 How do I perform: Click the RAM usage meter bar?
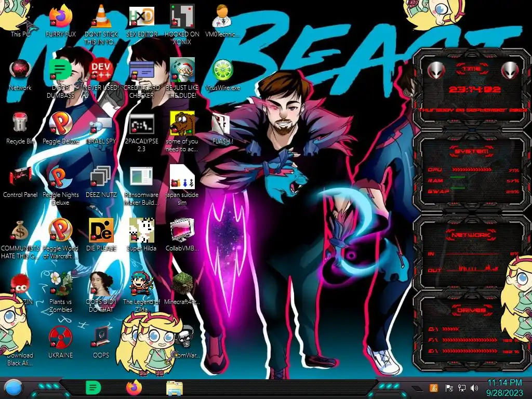click(x=458, y=177)
